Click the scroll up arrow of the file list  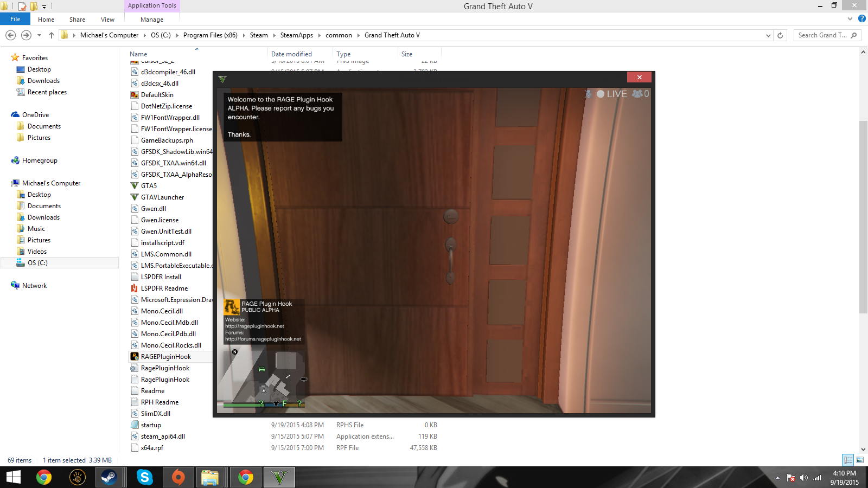pos(863,53)
